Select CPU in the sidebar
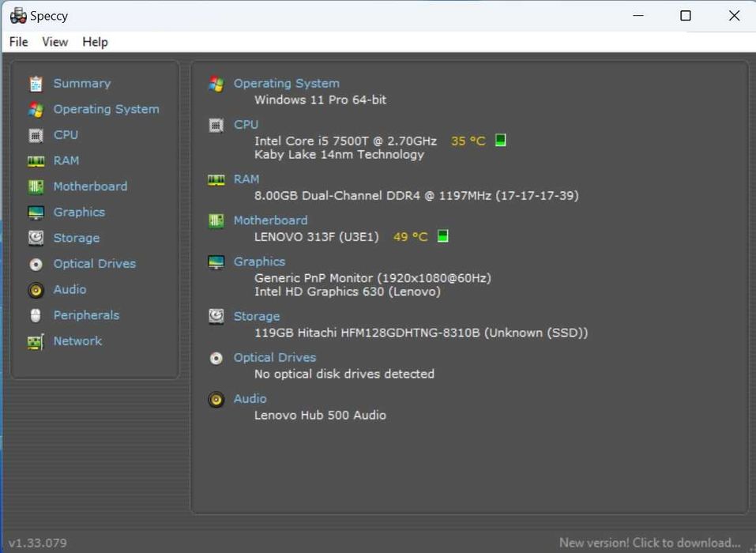 click(66, 135)
